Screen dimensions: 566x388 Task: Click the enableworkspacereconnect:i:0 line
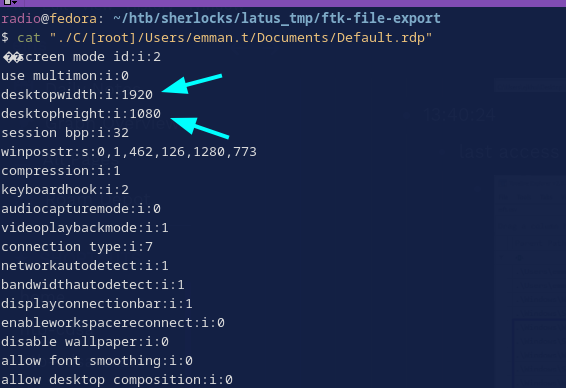(113, 322)
